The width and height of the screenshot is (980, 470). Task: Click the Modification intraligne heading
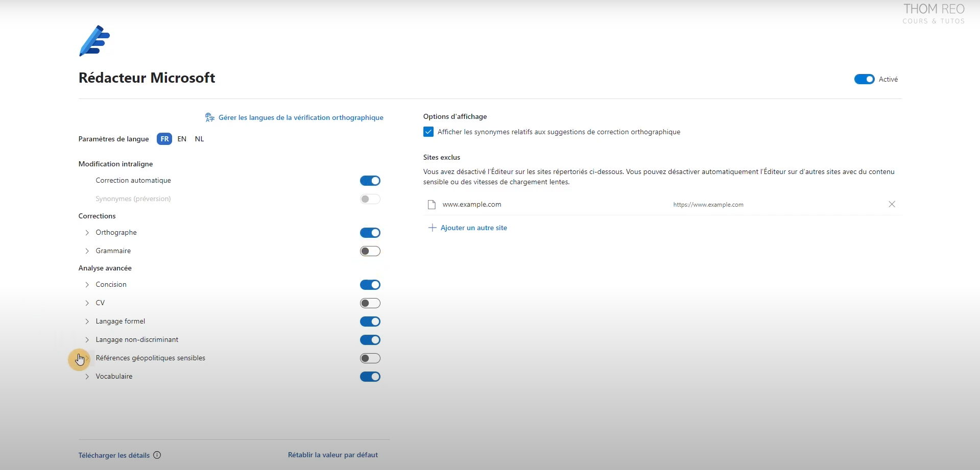coord(115,164)
